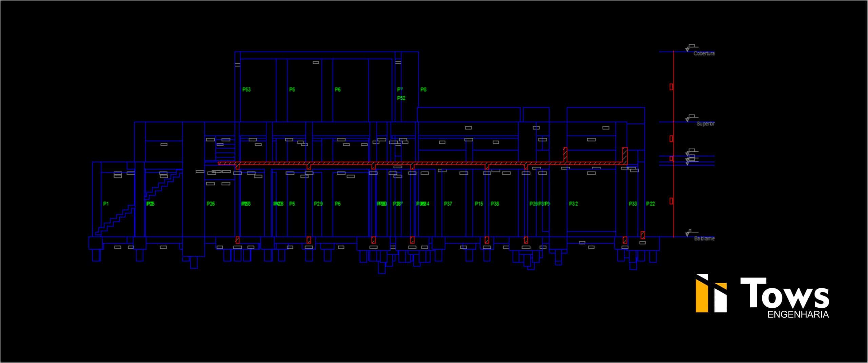868x363 pixels.
Task: Select the P32 pillar label
Action: point(573,204)
